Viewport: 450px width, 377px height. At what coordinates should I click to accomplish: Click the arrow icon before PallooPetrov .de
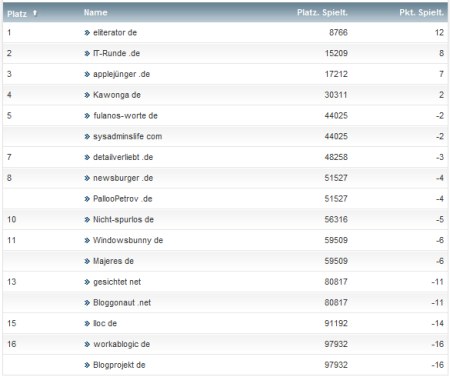(x=87, y=199)
